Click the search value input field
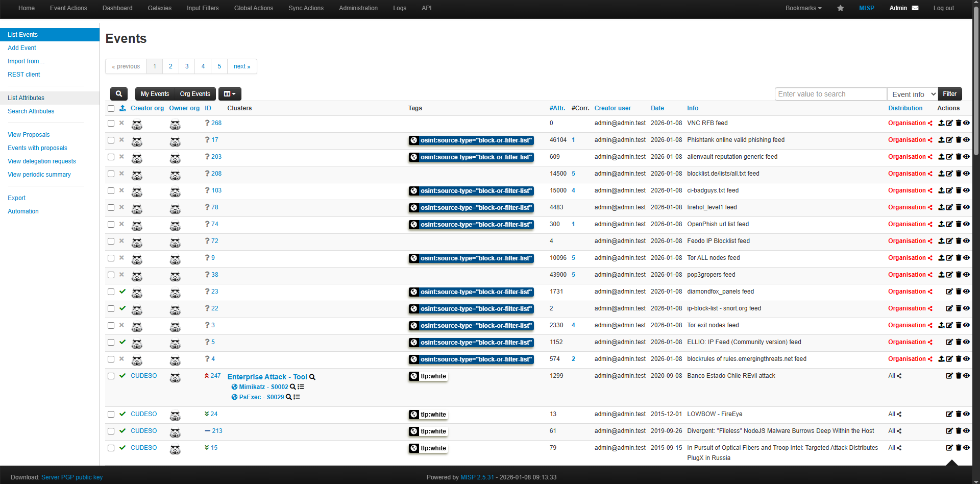The height and width of the screenshot is (484, 980). [x=831, y=94]
